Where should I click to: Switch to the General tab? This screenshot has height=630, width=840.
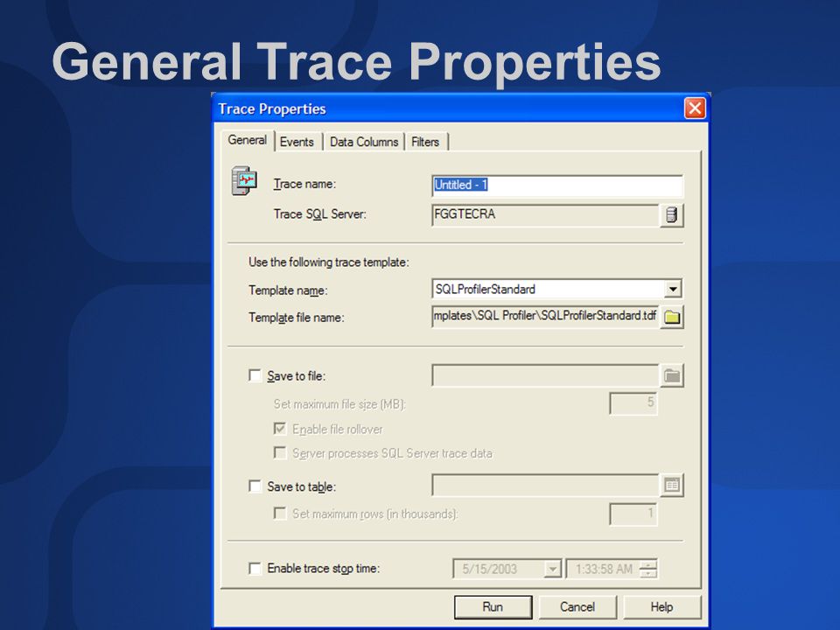click(x=247, y=140)
